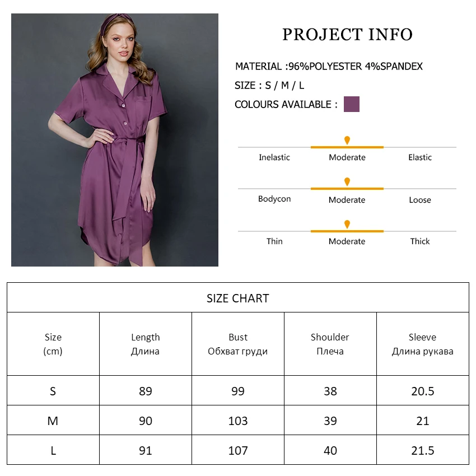Click the purple dress product photo
476x476 pixels.
(115, 140)
